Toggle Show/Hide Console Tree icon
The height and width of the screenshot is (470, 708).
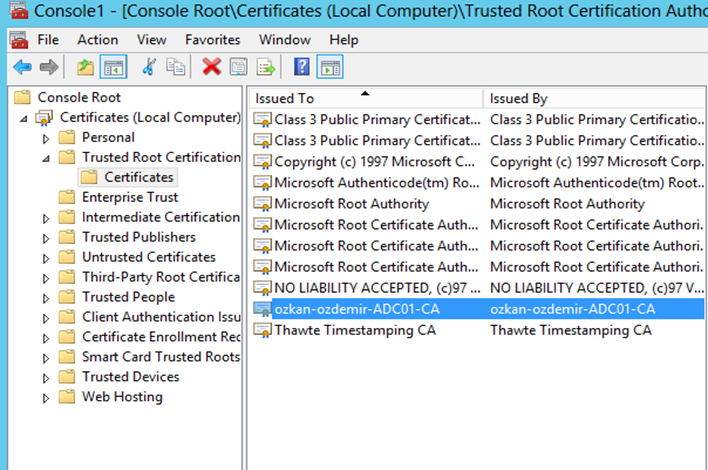tap(113, 67)
